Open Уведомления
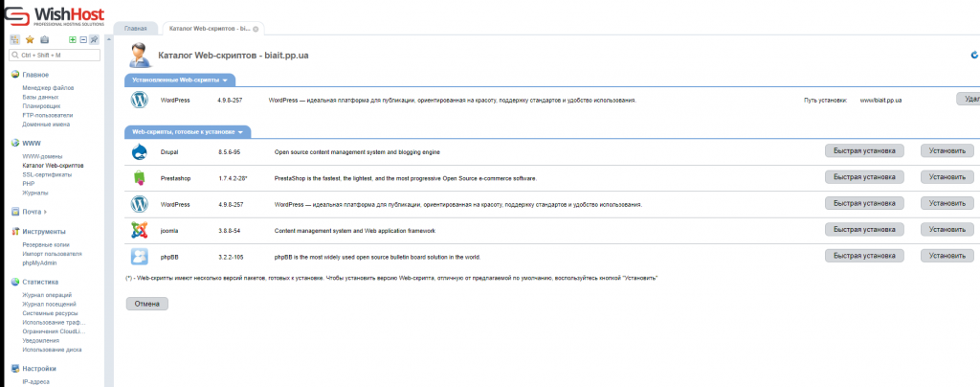 [40, 341]
